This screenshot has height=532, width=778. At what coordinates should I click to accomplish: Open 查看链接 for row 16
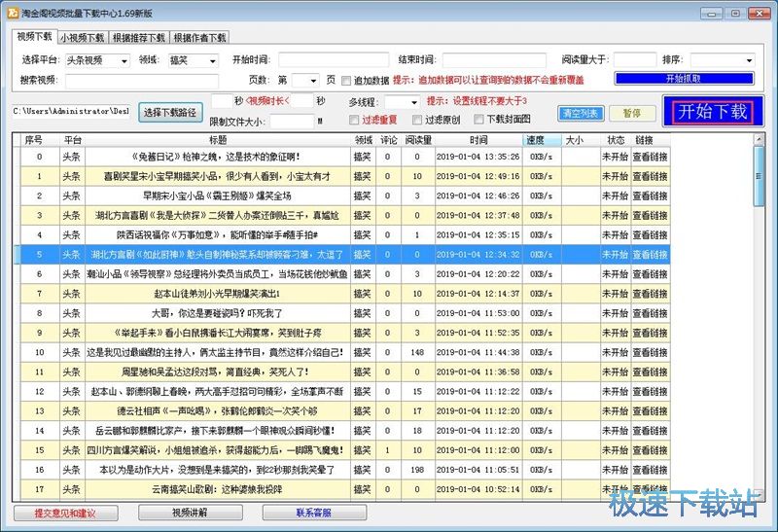(650, 470)
